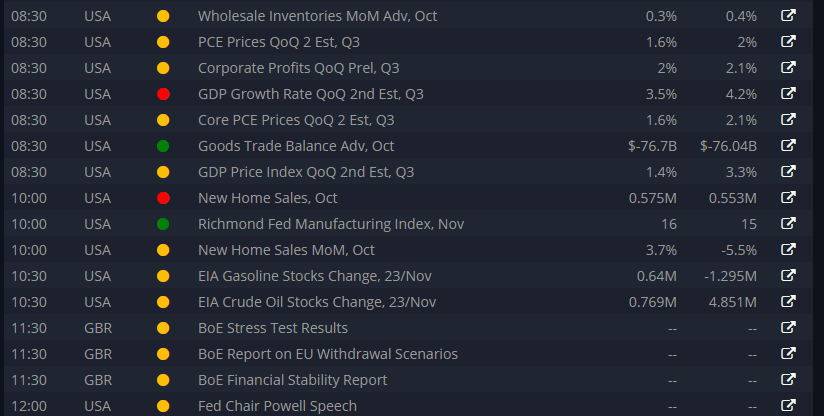Open external link for BoE Stress Test Results
Viewport: 824px width, 416px height.
click(788, 327)
